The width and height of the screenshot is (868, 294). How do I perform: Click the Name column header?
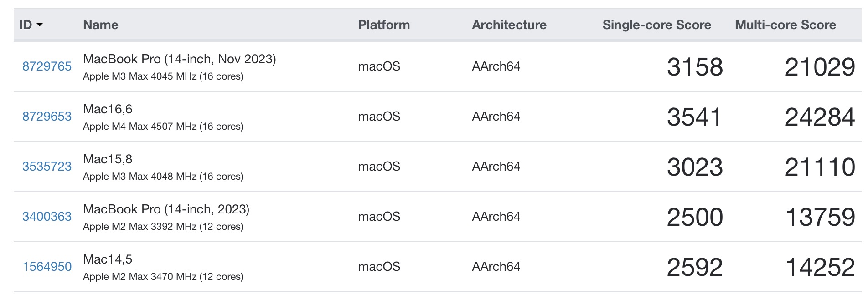(100, 25)
